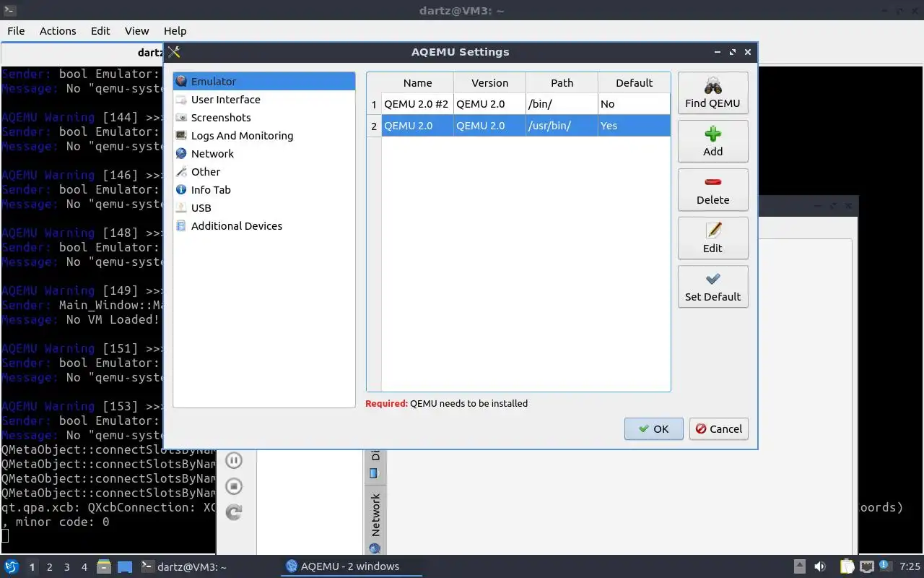Open the USB settings category
The height and width of the screenshot is (578, 924).
coord(264,208)
